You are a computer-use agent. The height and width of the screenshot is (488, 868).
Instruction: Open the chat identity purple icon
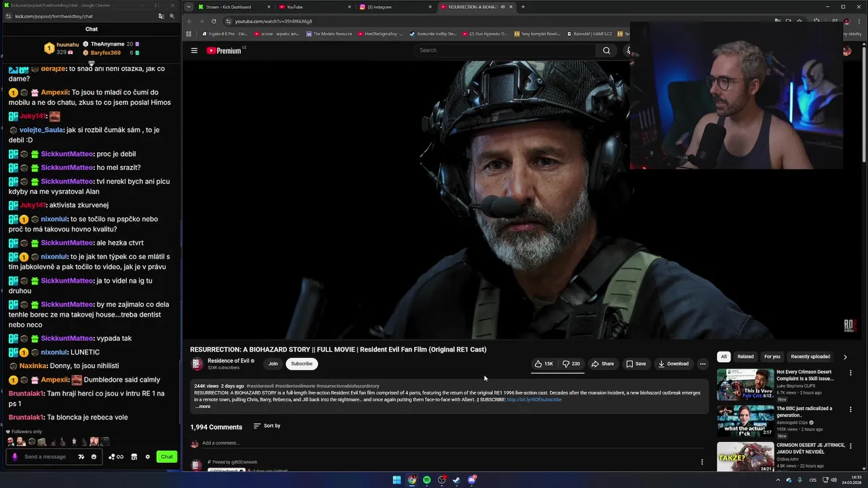(x=14, y=457)
